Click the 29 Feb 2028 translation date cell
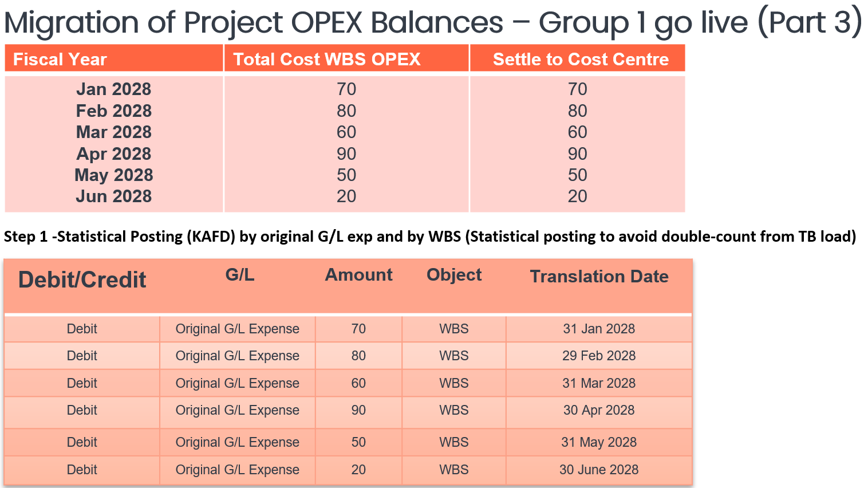 [599, 356]
